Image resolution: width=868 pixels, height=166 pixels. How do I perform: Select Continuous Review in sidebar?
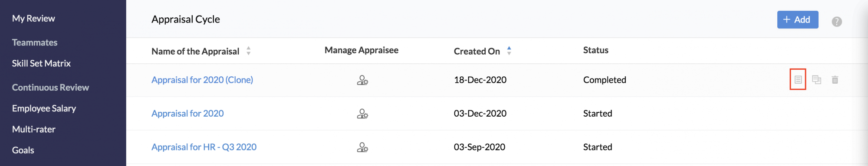(x=50, y=88)
